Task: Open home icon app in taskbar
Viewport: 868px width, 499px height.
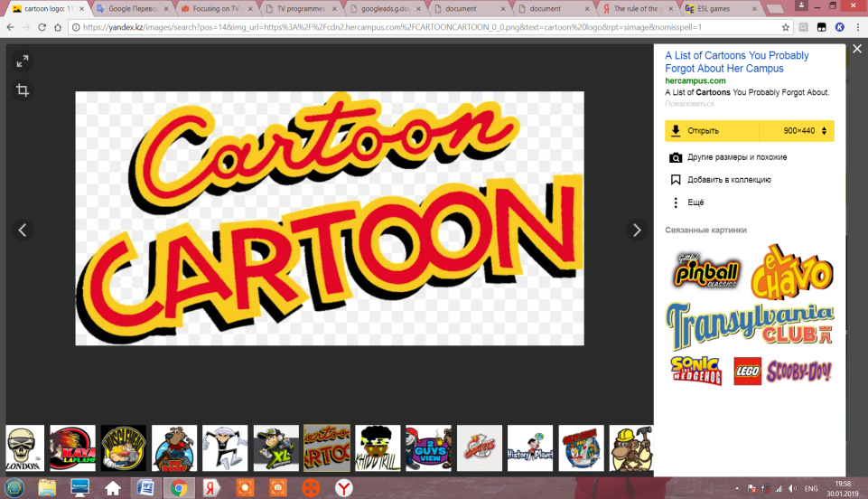Action: (x=113, y=488)
